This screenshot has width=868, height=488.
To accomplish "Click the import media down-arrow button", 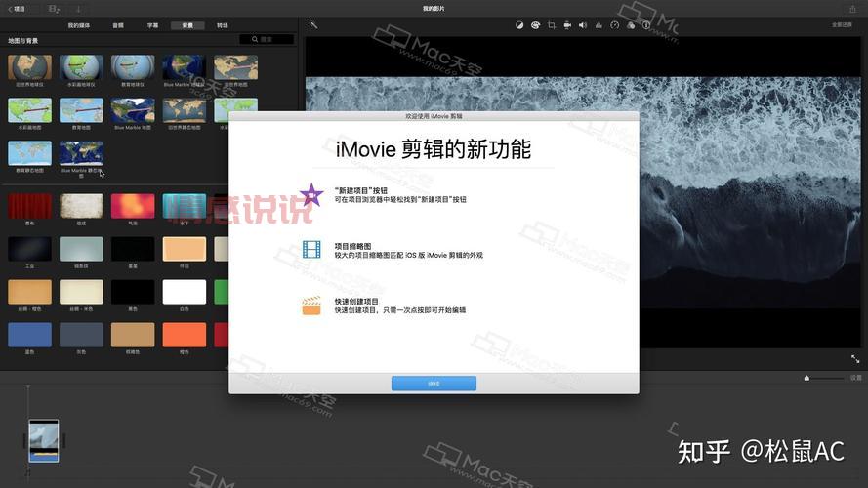I will coord(79,8).
